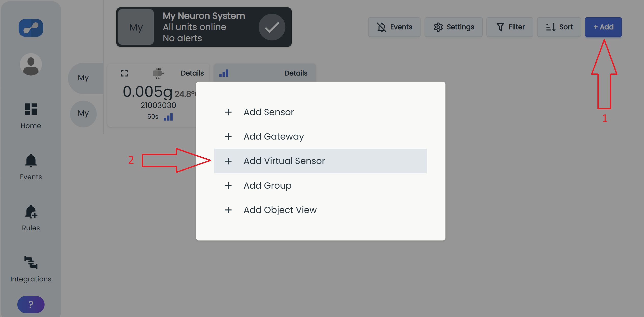The height and width of the screenshot is (317, 644).
Task: Click the All units online status text
Action: pyautogui.click(x=194, y=27)
